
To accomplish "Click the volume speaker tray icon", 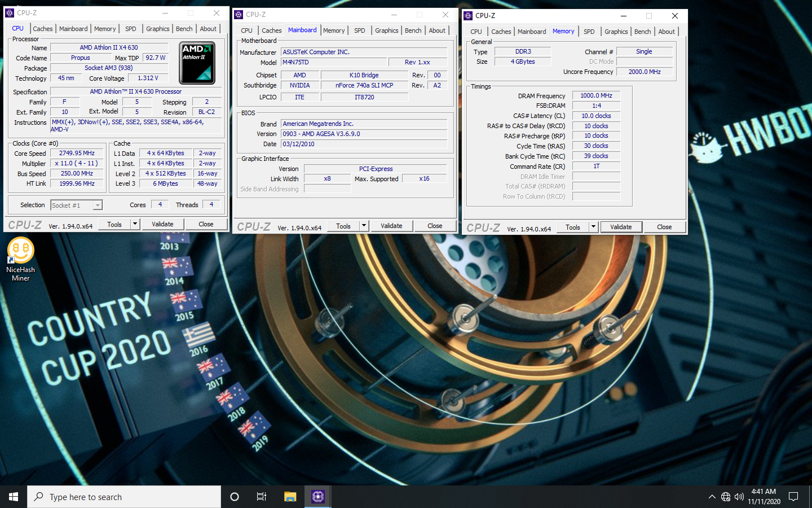I will tap(739, 497).
